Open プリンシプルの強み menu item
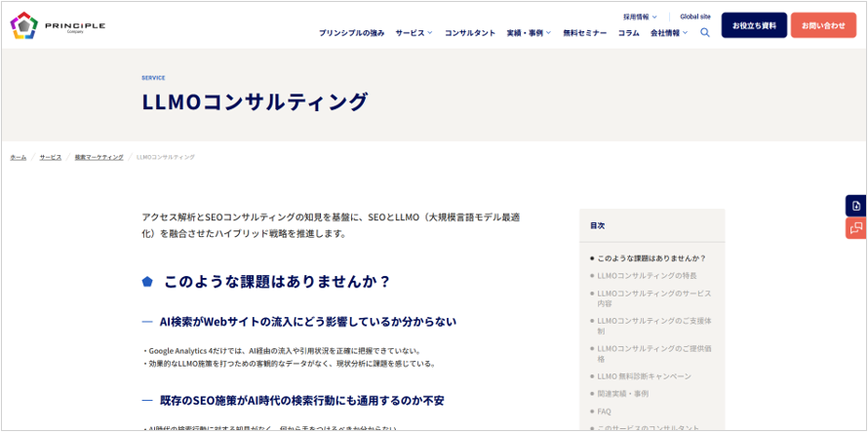 [351, 33]
